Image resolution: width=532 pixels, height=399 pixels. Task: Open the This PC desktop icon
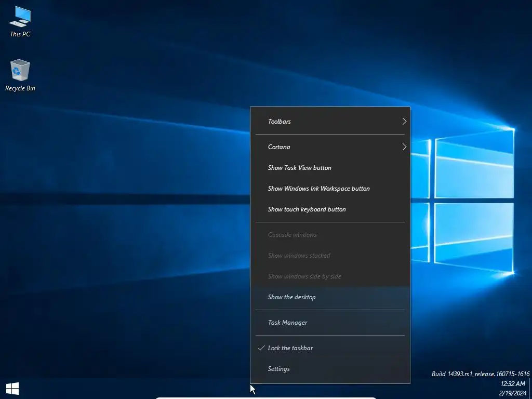[x=20, y=21]
